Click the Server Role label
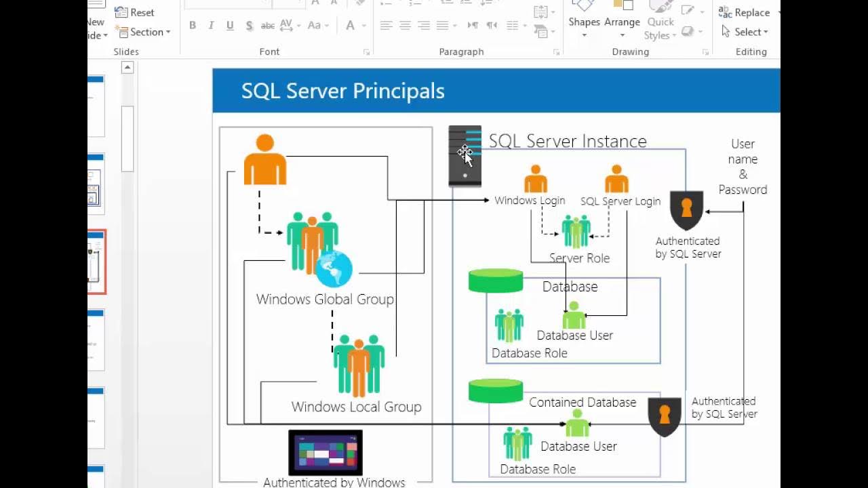Image resolution: width=868 pixels, height=488 pixels. click(x=579, y=258)
